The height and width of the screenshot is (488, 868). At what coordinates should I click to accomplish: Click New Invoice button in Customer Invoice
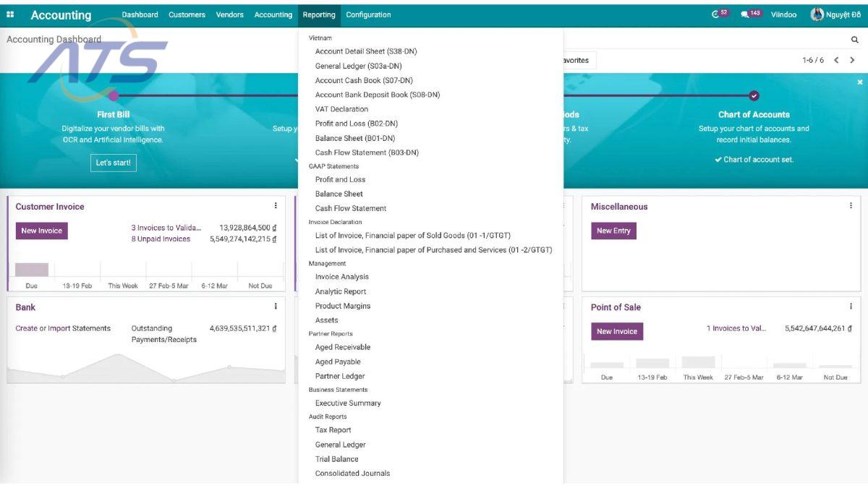pyautogui.click(x=41, y=231)
